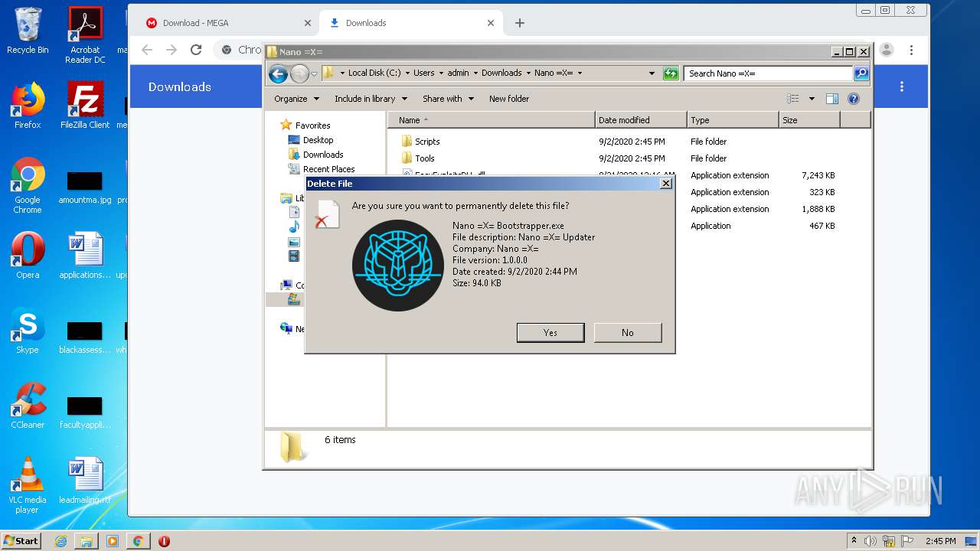Screen dimensions: 980x551
Task: Open the blackassess desktop file
Action: 85,337
